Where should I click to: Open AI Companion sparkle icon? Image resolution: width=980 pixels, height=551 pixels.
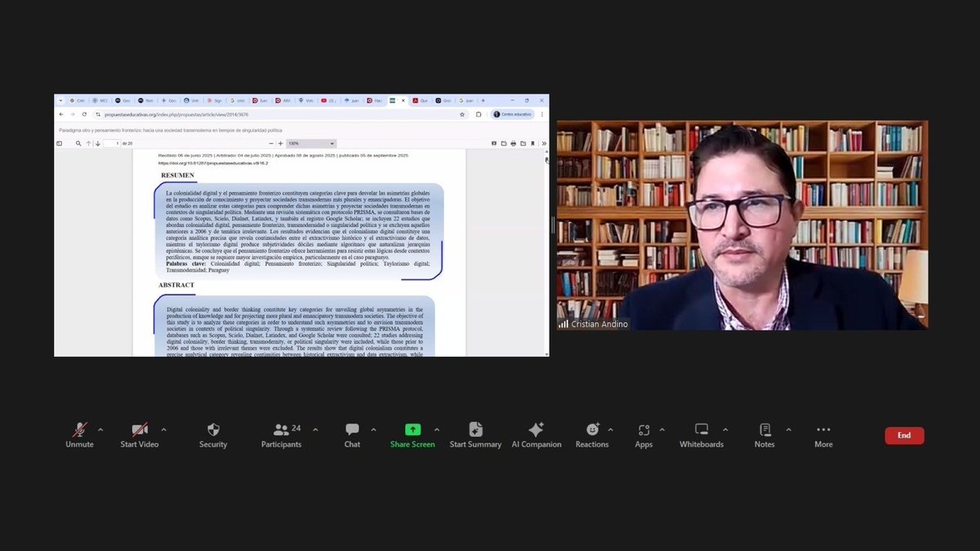[537, 429]
